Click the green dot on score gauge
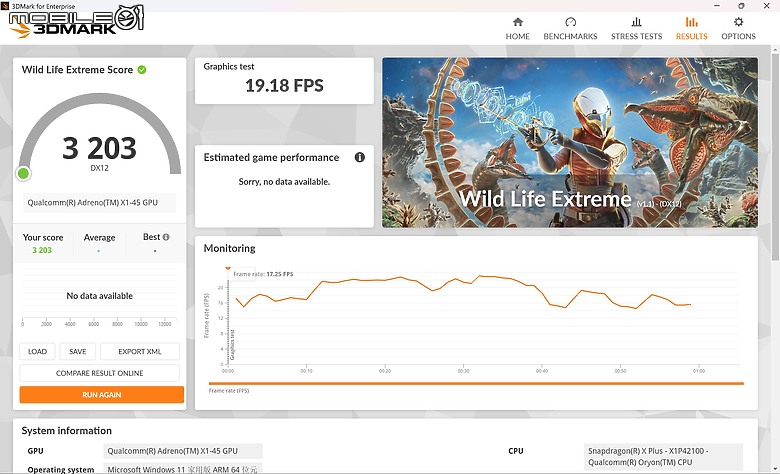 [x=23, y=173]
